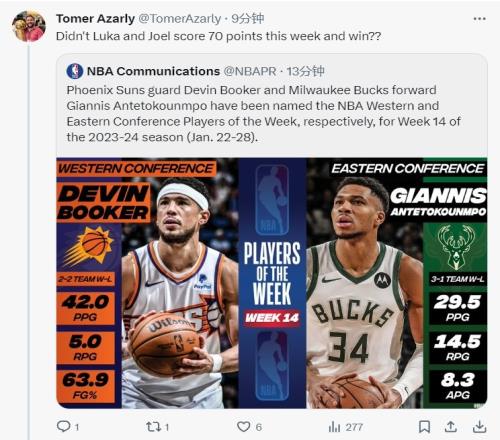Open Tomer Azarly's profile picture
Viewport: 500px width, 440px height.
tap(29, 26)
